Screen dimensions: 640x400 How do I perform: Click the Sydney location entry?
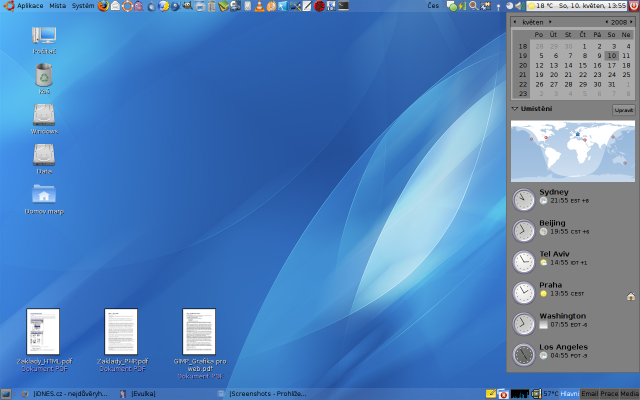(573, 200)
